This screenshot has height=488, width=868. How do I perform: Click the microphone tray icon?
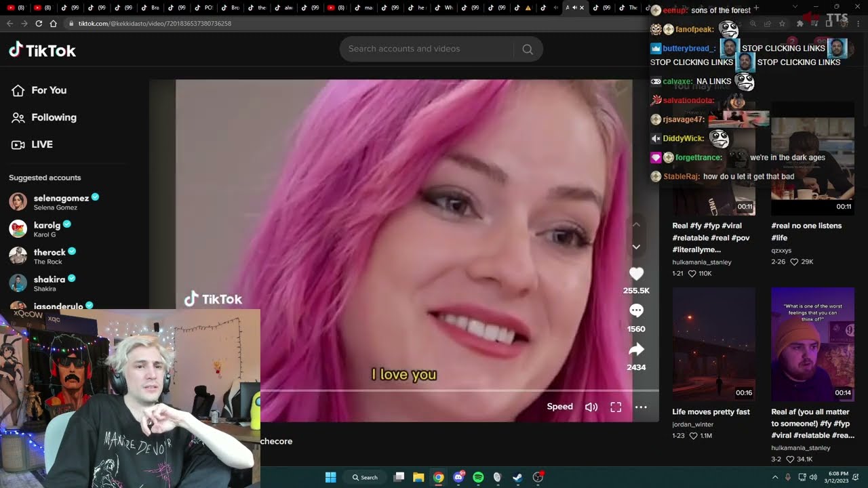tap(788, 477)
